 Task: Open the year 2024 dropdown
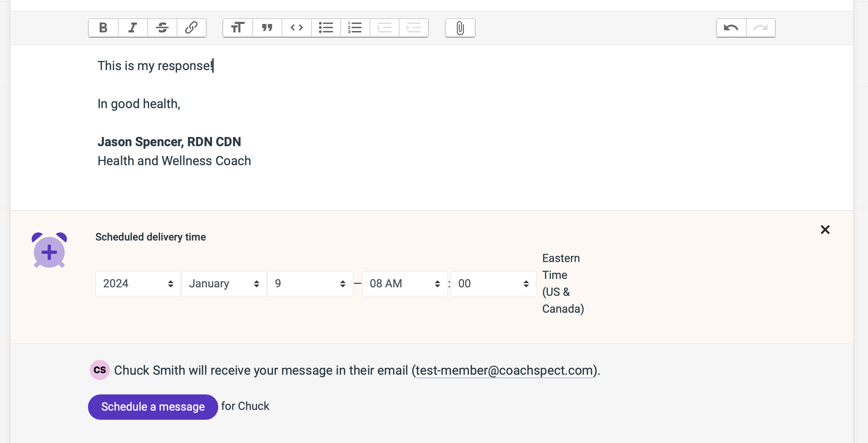(x=138, y=283)
